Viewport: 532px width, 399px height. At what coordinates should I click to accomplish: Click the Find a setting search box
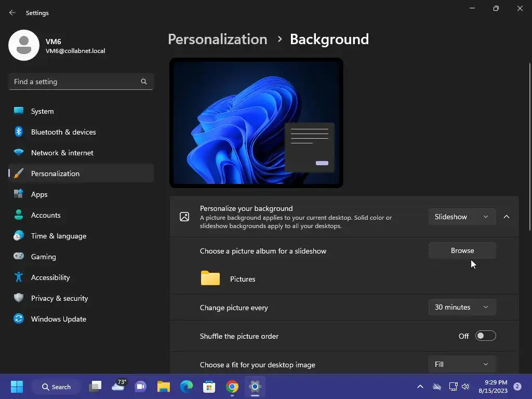[81, 82]
